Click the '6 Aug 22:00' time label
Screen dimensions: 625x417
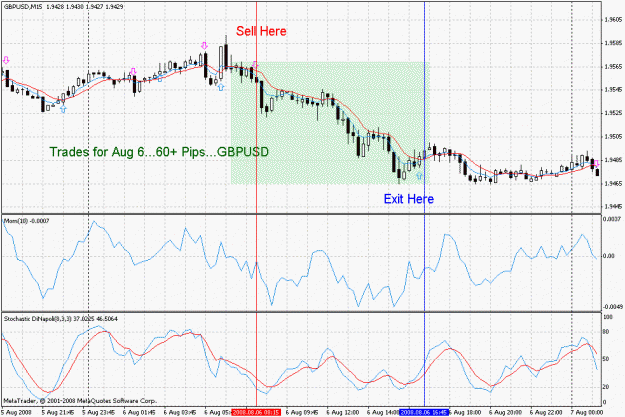[546, 412]
